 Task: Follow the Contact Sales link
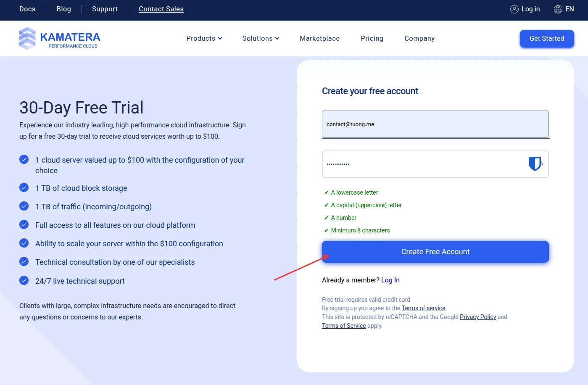[x=161, y=9]
